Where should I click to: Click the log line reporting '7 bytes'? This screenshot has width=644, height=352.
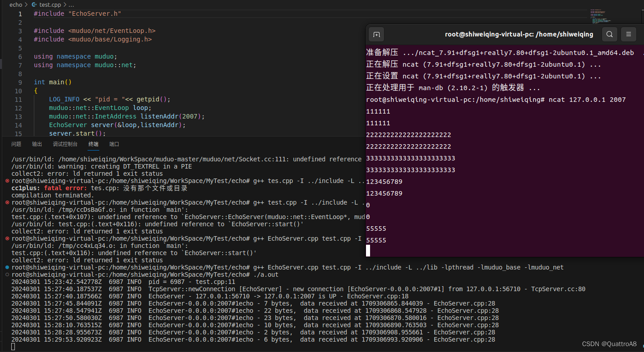(253, 303)
